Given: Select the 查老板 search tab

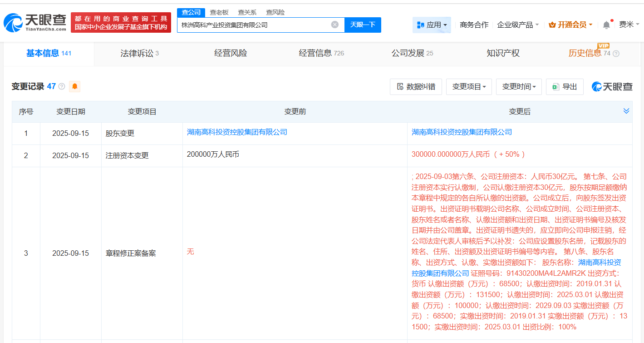Looking at the screenshot, I should (219, 12).
